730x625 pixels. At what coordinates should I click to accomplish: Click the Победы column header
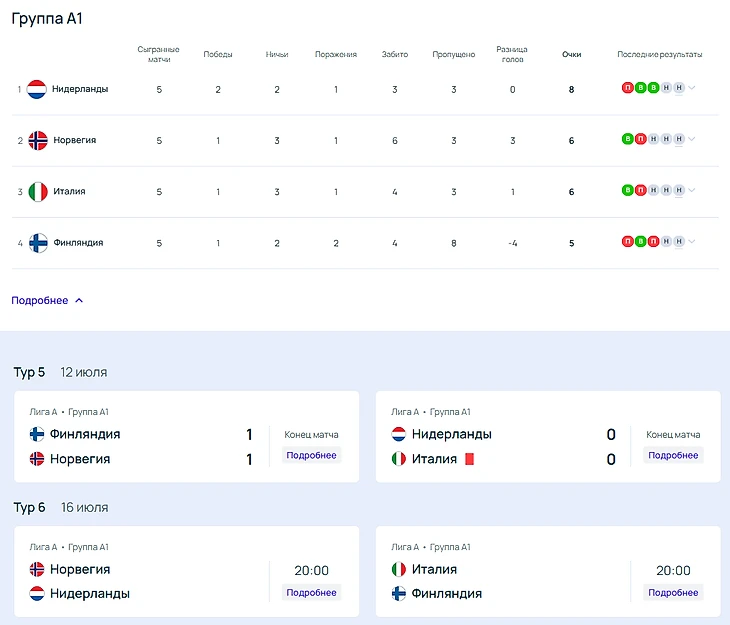pos(218,55)
